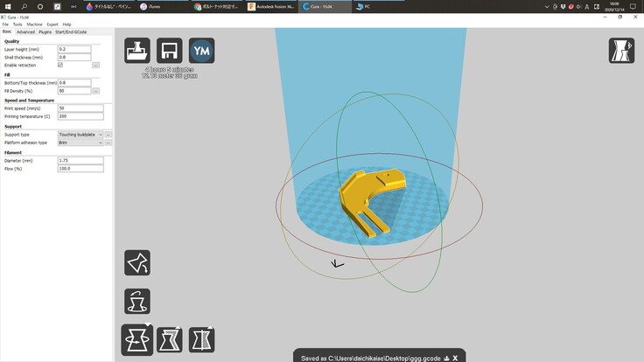Open the View mode icon at top right

pyautogui.click(x=621, y=51)
